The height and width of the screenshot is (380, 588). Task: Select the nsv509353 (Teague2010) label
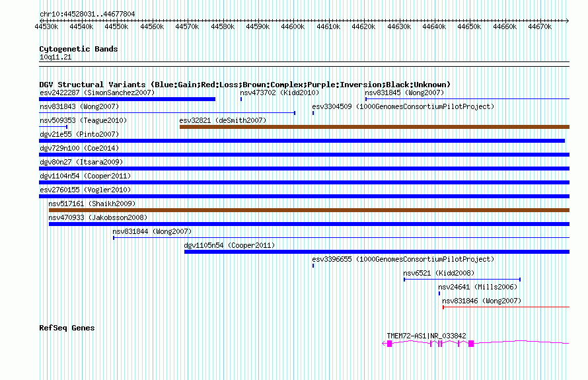83,120
